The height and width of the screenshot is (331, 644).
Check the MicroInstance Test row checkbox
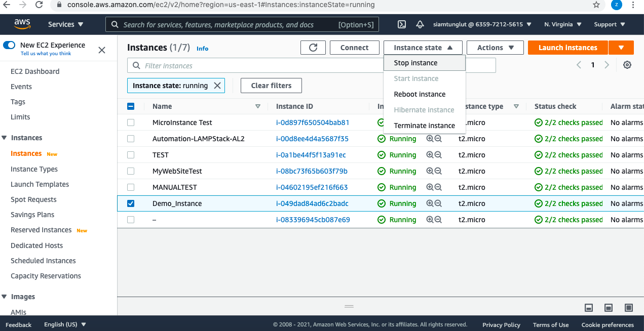click(x=131, y=122)
